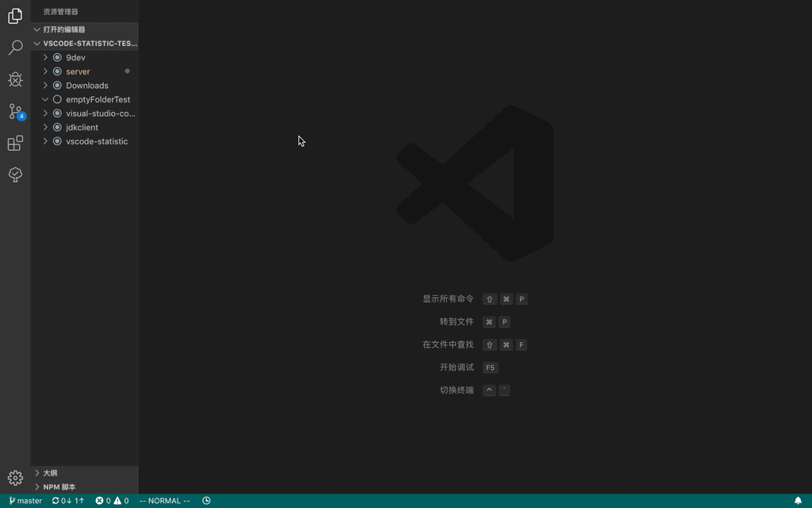Expand the NPM 脚本 section
This screenshot has width=812, height=508.
click(x=36, y=487)
